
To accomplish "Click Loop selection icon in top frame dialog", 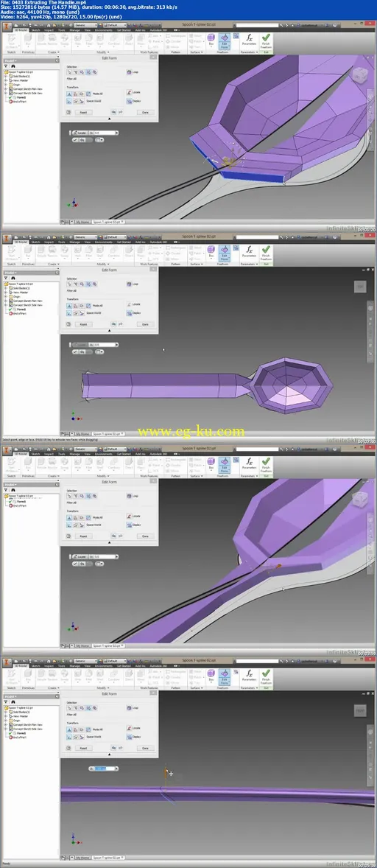I will (129, 72).
